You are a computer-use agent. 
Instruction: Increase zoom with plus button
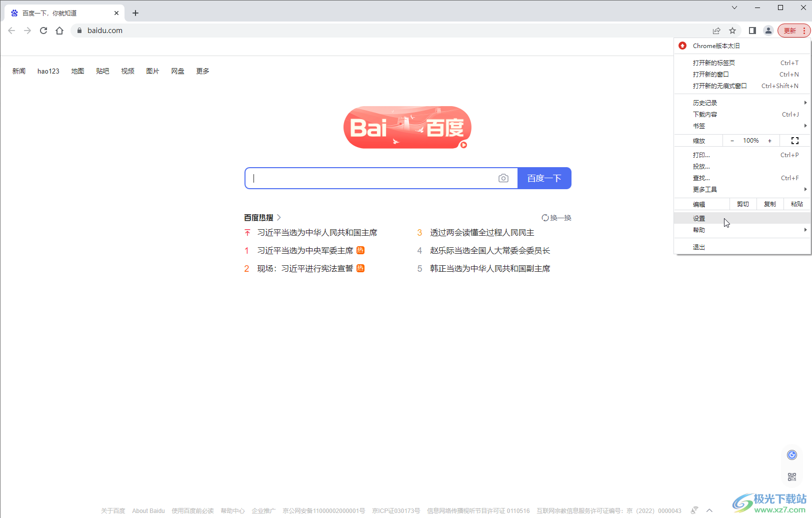click(x=770, y=141)
